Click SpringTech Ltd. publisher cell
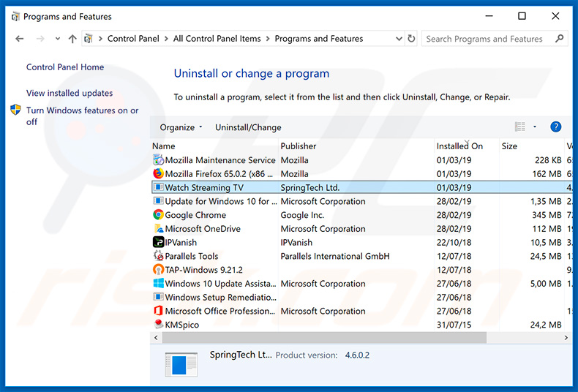This screenshot has width=578, height=392. pos(310,187)
